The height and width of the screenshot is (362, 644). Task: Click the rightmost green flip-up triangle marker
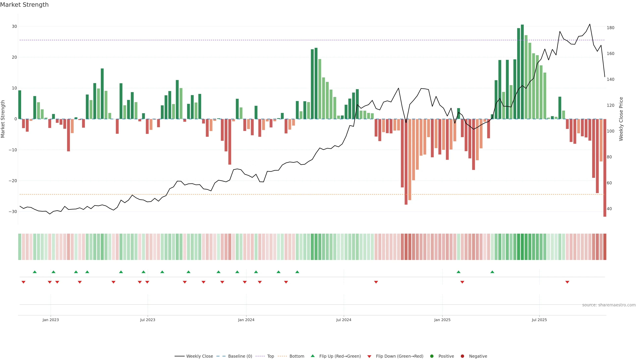[492, 272]
